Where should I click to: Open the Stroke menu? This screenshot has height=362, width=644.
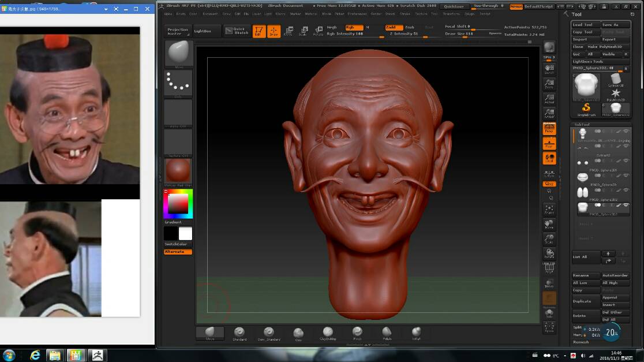pos(405,14)
